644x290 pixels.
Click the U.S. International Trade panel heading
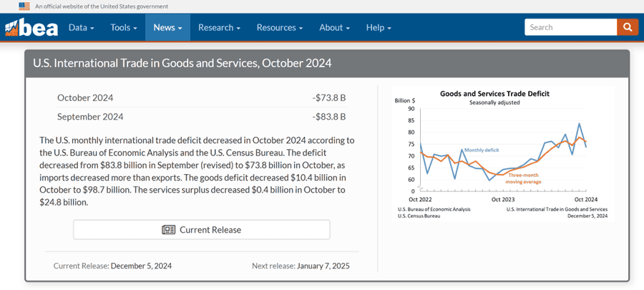[x=182, y=63]
